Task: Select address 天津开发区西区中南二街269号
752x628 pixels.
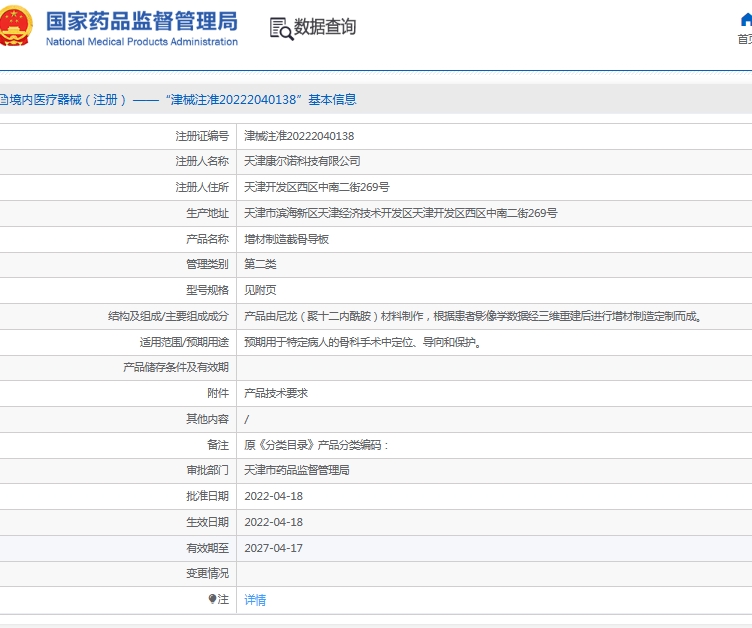Action: 317,187
